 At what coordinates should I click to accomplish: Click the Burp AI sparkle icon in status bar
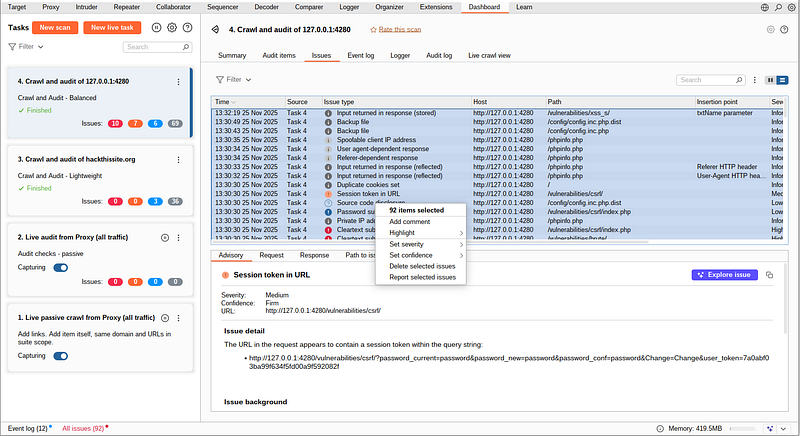pyautogui.click(x=770, y=428)
